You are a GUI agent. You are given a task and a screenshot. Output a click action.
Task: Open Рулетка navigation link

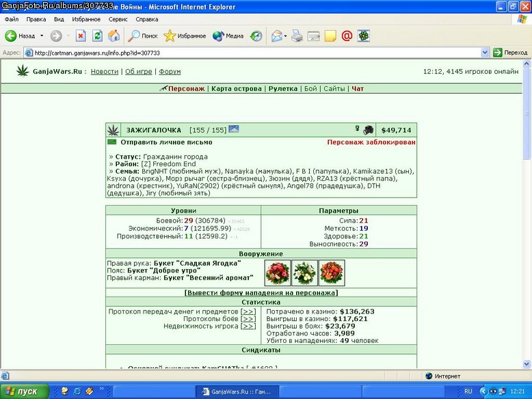click(x=283, y=89)
